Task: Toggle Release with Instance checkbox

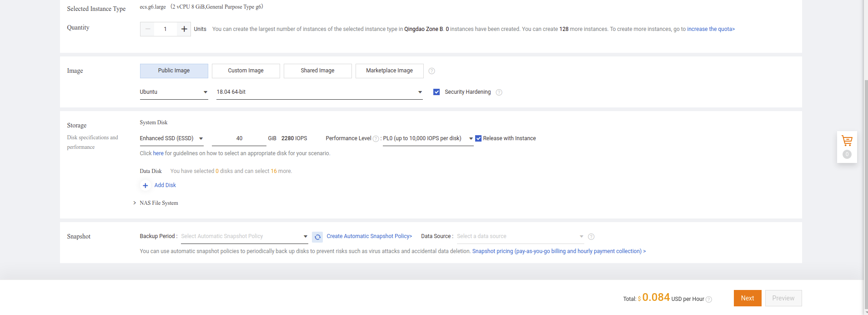Action: (x=478, y=138)
